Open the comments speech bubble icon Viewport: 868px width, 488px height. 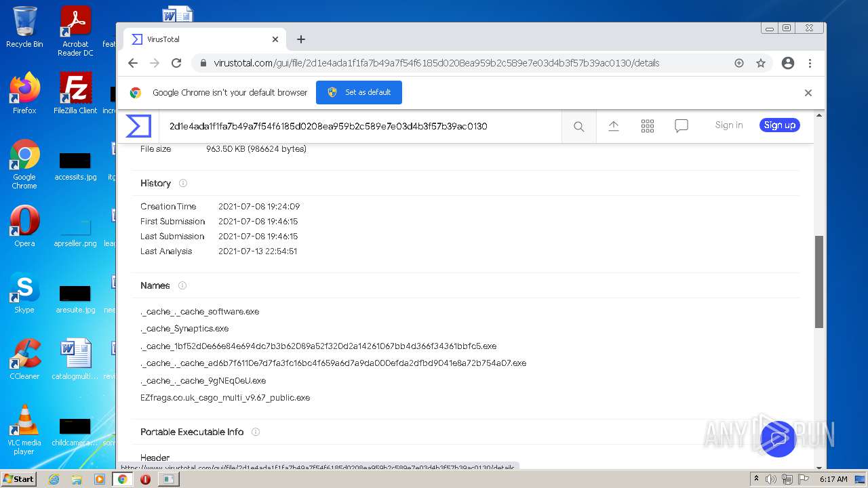click(682, 126)
